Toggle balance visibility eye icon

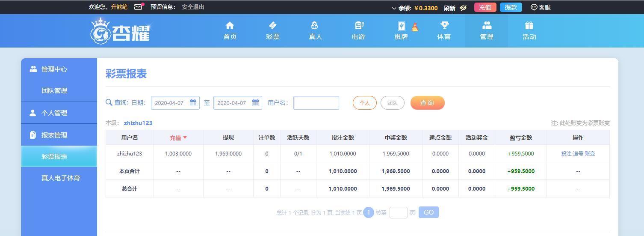pyautogui.click(x=463, y=8)
